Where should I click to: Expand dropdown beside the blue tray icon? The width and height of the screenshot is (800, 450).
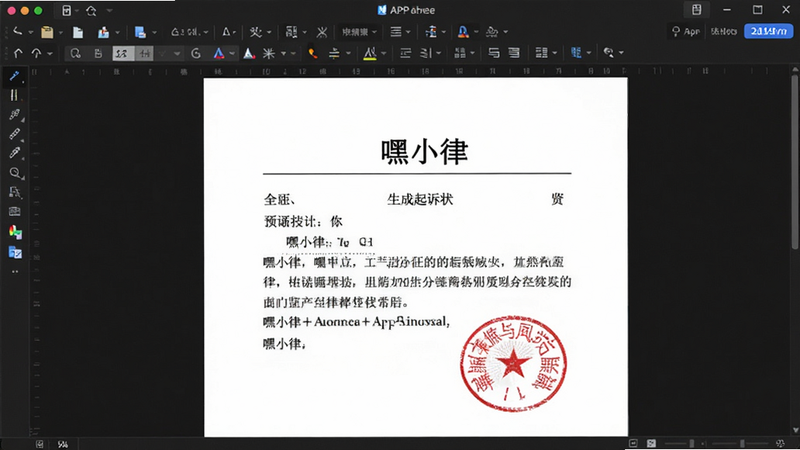click(117, 33)
